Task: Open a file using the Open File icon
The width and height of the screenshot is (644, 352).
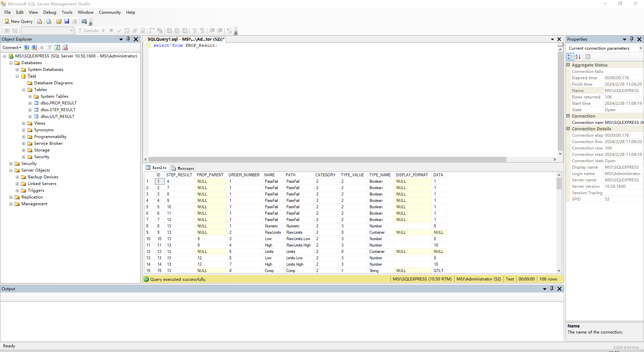Action: tap(59, 21)
